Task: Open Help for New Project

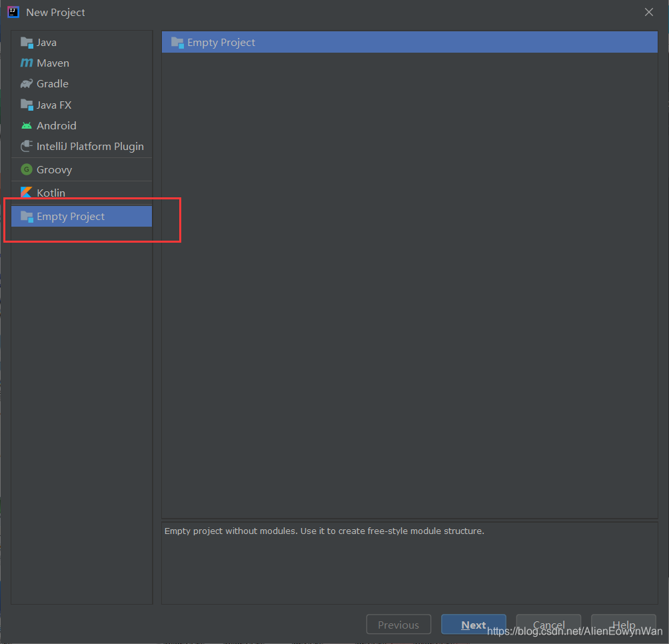Action: coord(623,625)
